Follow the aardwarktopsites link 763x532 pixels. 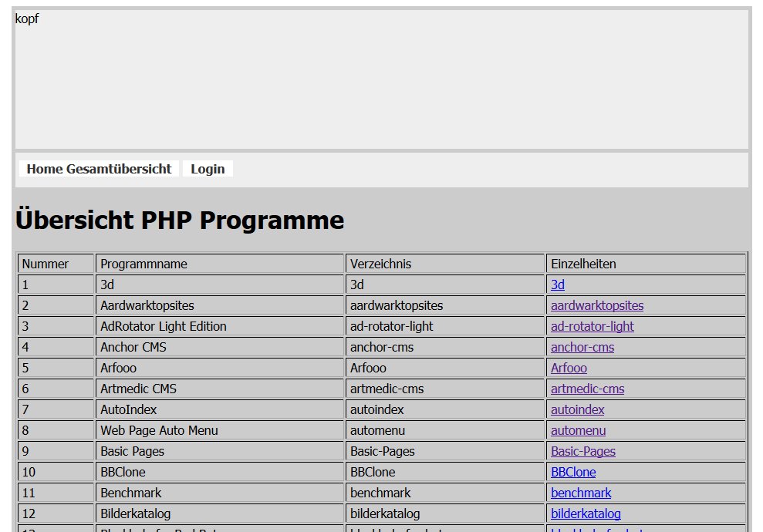pyautogui.click(x=596, y=305)
